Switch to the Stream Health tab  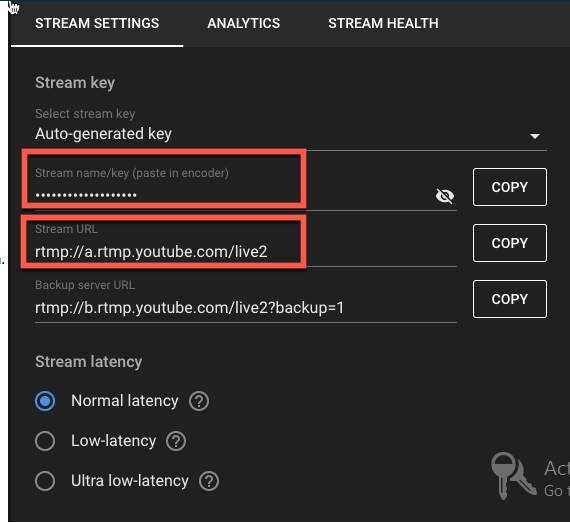coord(383,23)
